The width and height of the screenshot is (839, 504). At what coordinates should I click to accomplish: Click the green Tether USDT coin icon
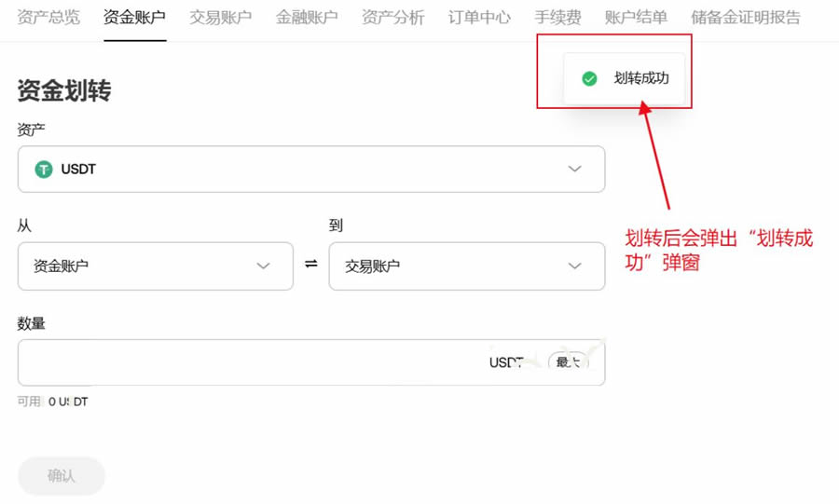tap(44, 170)
